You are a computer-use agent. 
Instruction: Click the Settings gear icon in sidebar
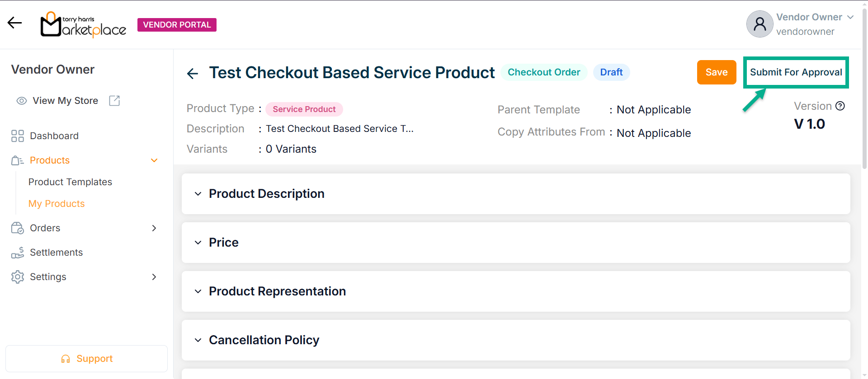pyautogui.click(x=18, y=277)
